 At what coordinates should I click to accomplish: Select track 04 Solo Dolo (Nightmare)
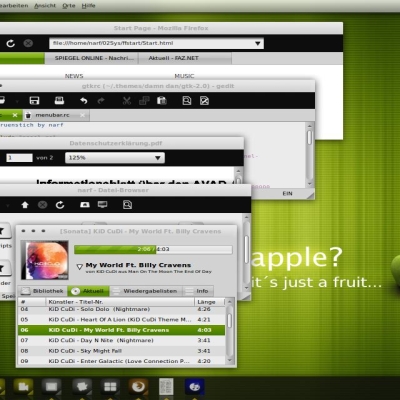pos(122,309)
